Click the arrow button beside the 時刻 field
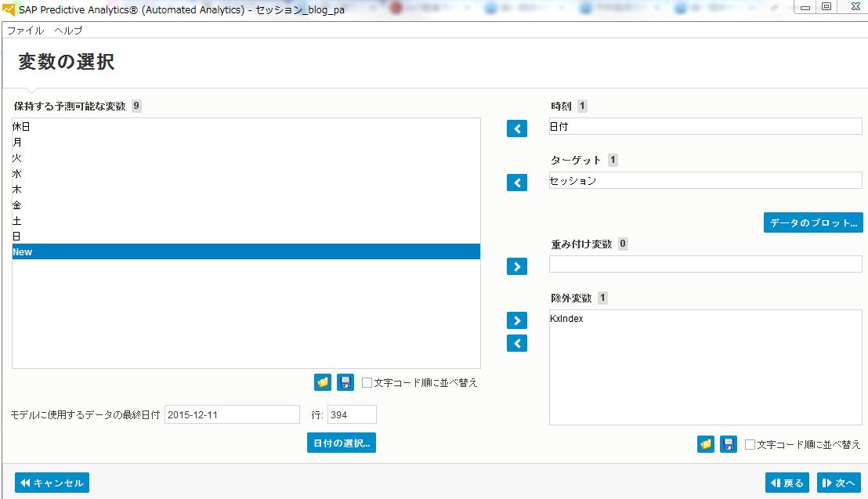 pyautogui.click(x=516, y=128)
